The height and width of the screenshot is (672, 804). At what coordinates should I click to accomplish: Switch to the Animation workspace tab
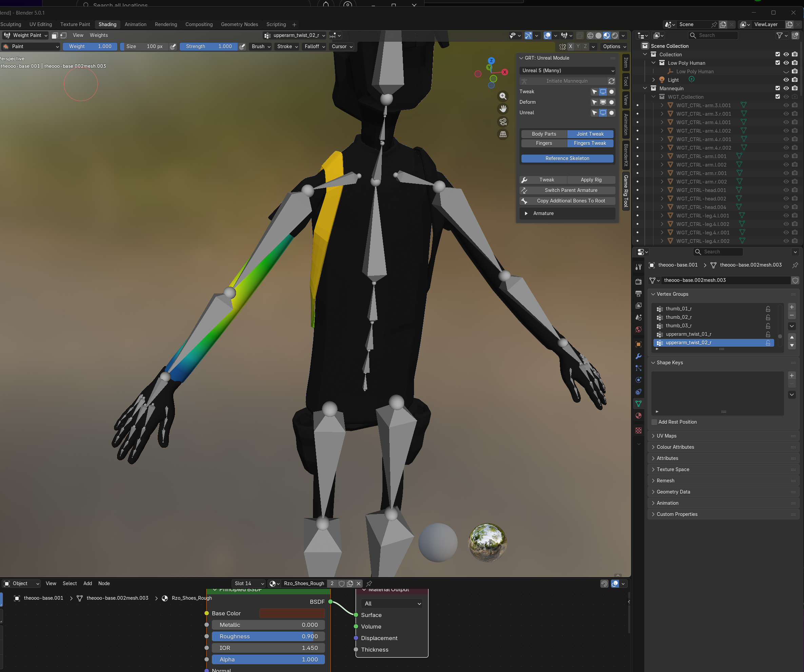(x=135, y=24)
